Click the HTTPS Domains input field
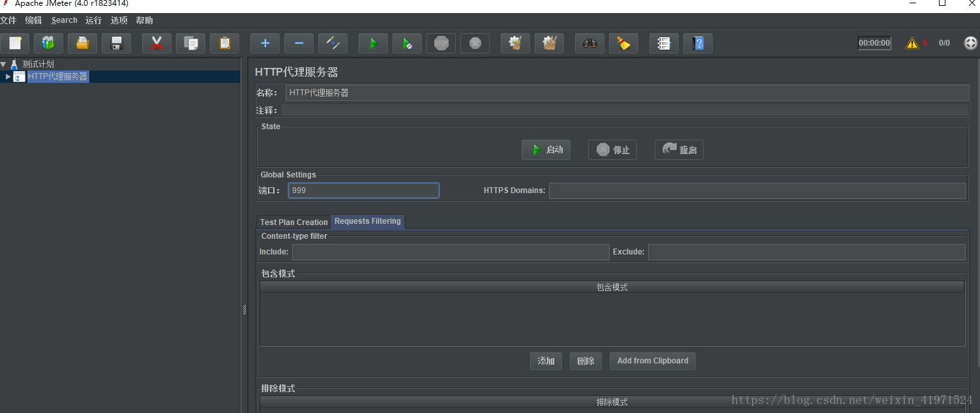The width and height of the screenshot is (980, 413). (757, 191)
